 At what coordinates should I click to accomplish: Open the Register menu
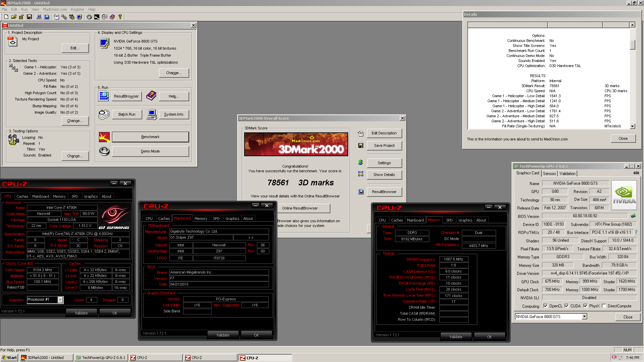pyautogui.click(x=77, y=9)
